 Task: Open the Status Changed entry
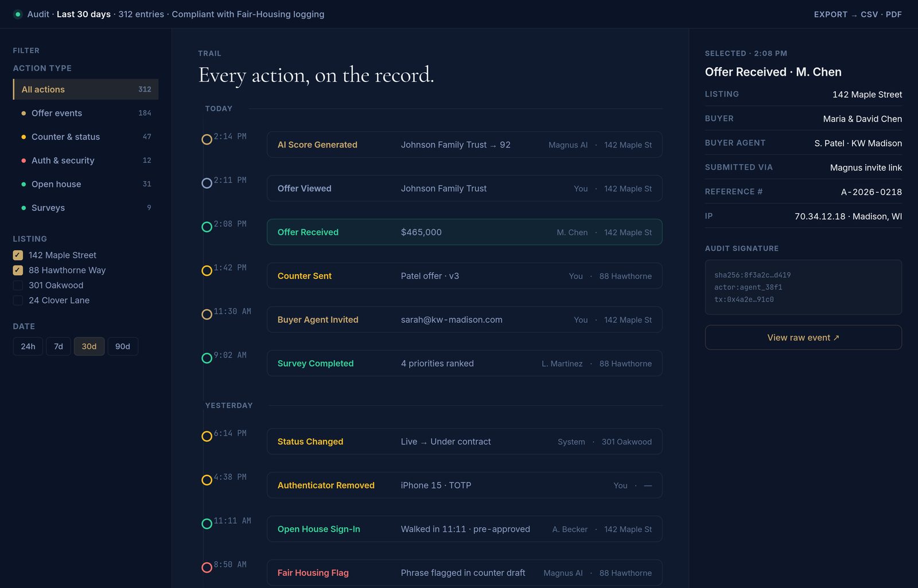click(465, 441)
